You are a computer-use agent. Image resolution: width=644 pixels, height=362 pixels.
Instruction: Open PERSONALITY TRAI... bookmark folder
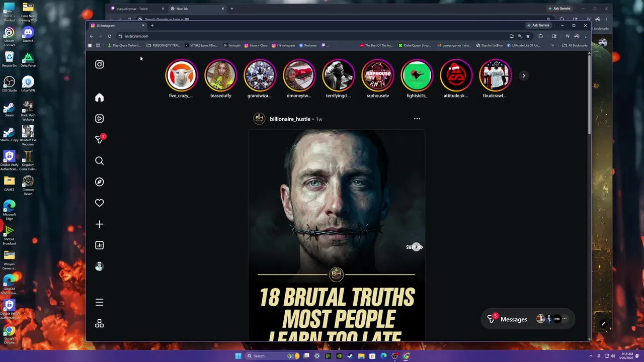point(163,45)
